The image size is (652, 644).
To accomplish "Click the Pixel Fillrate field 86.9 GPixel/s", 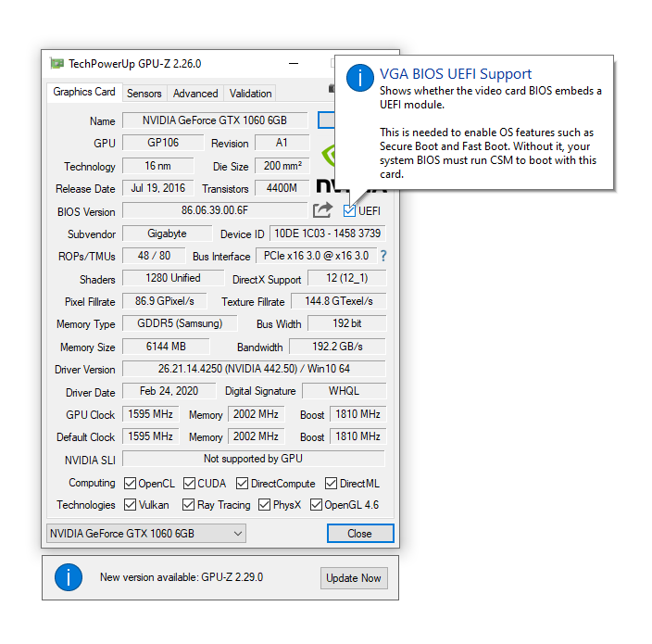I will 165,301.
